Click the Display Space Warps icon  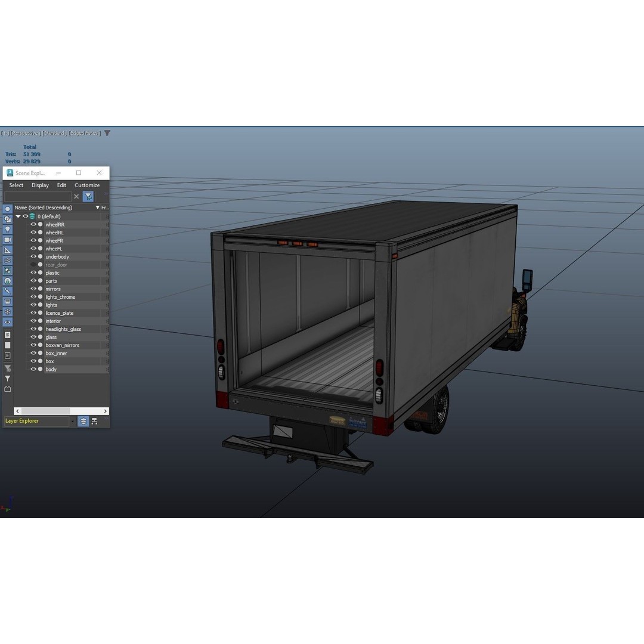click(x=7, y=261)
